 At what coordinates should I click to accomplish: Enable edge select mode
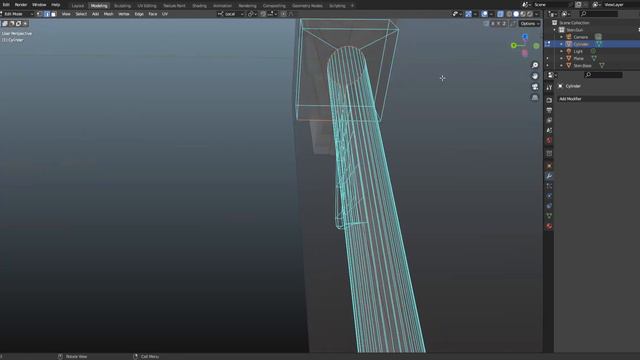point(47,14)
